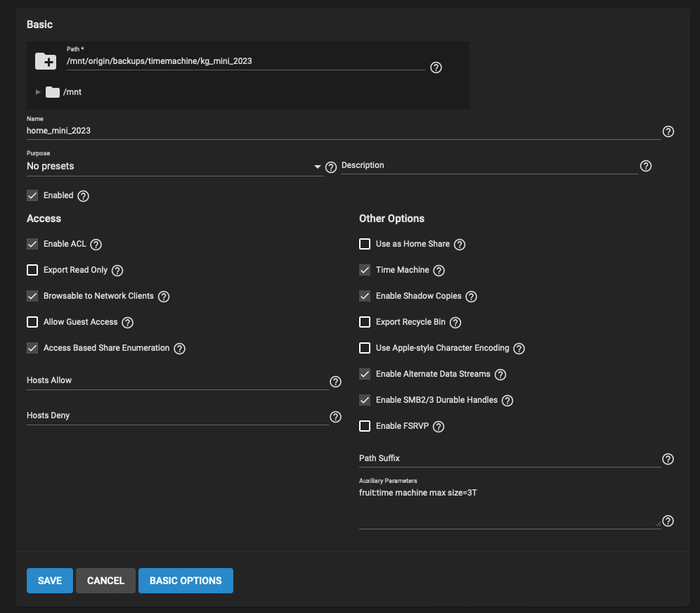The height and width of the screenshot is (613, 700).
Task: Show help for Enable FSRVP
Action: [439, 427]
